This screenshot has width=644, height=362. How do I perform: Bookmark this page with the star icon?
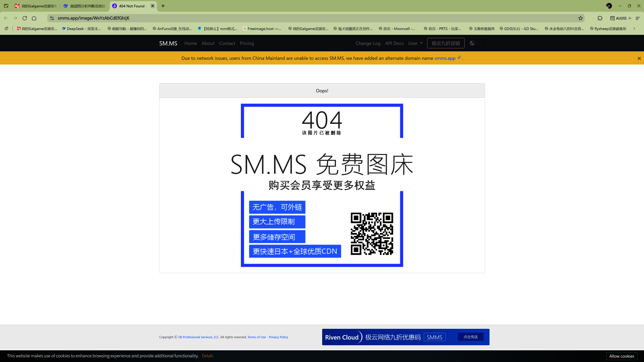pyautogui.click(x=580, y=18)
